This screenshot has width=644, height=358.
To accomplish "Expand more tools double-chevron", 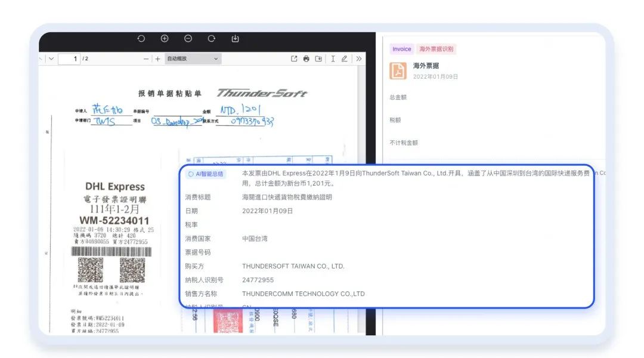I will tap(359, 59).
